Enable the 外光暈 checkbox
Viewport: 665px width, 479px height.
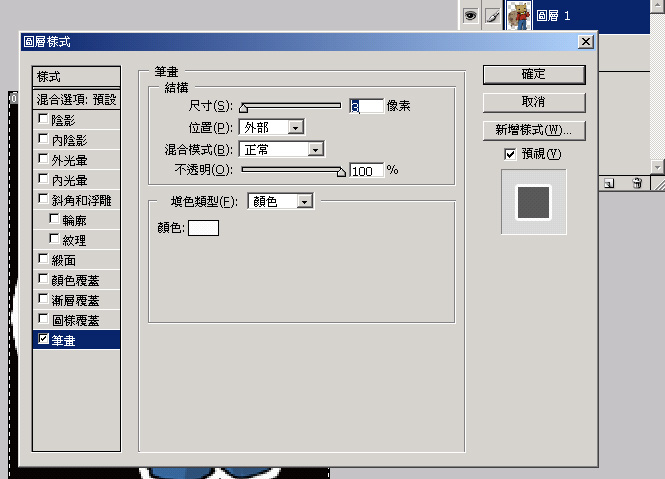(43, 159)
